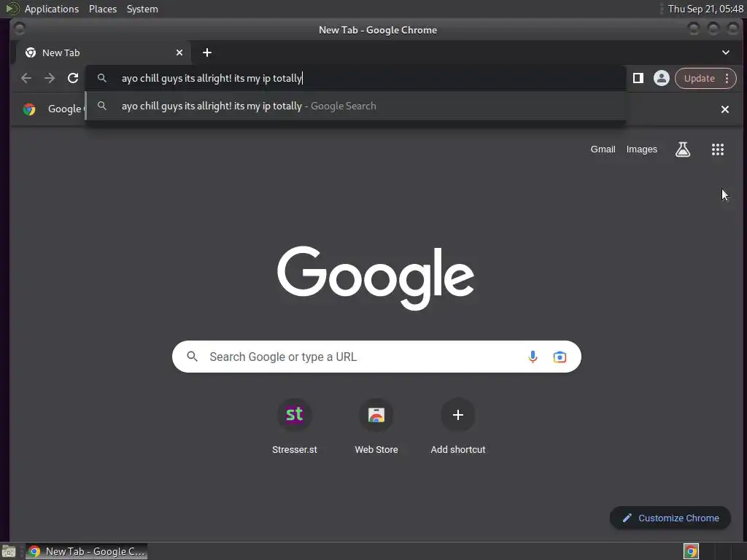Click the magnifier icon in Google search box
This screenshot has width=747, height=560.
[192, 356]
